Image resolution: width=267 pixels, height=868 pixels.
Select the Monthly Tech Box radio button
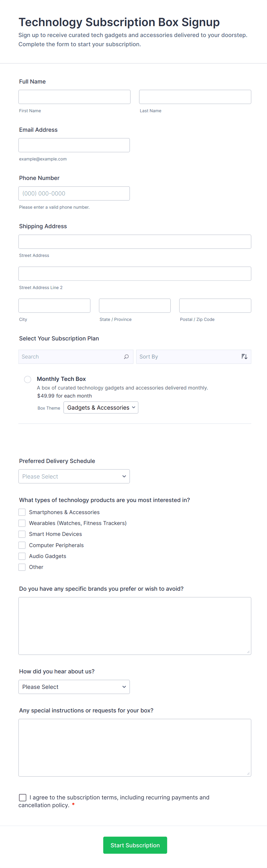[x=28, y=379]
